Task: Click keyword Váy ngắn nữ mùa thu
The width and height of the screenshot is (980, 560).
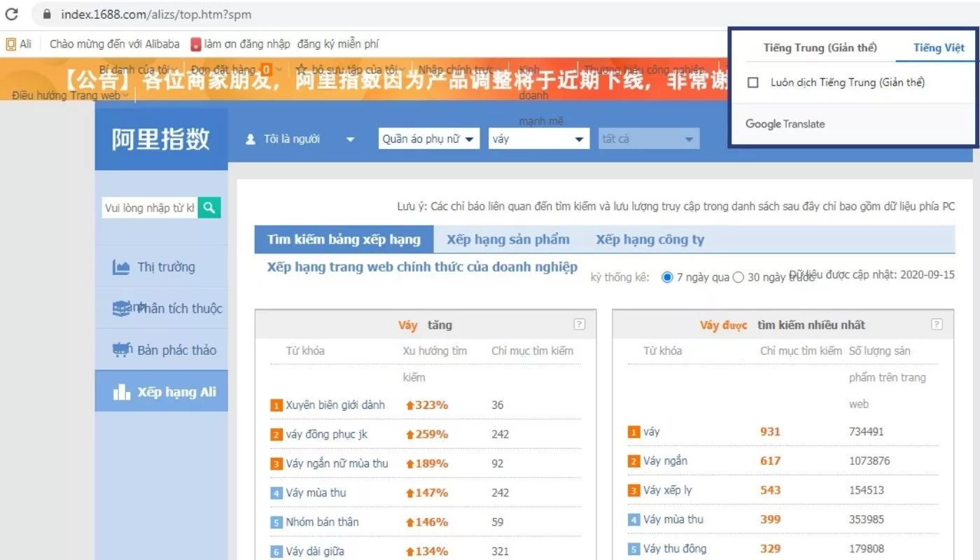Action: pyautogui.click(x=337, y=463)
